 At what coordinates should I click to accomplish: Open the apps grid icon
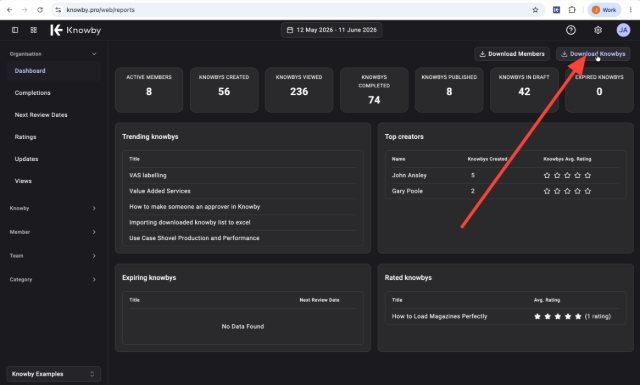[x=33, y=30]
